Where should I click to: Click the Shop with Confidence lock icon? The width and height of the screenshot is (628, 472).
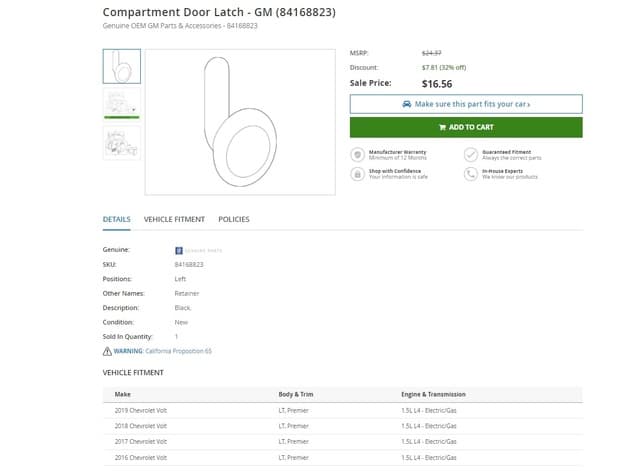coord(357,174)
